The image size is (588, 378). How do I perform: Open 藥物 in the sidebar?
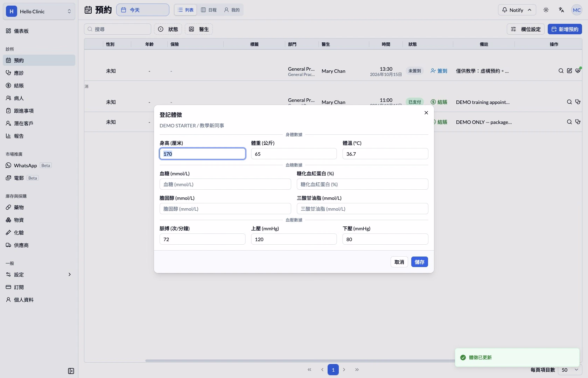(x=39, y=207)
